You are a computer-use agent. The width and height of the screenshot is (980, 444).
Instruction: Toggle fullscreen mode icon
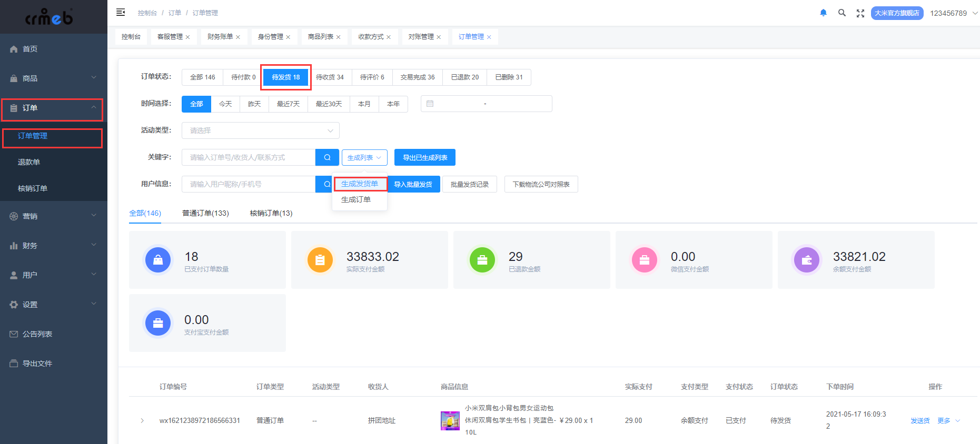click(x=860, y=13)
